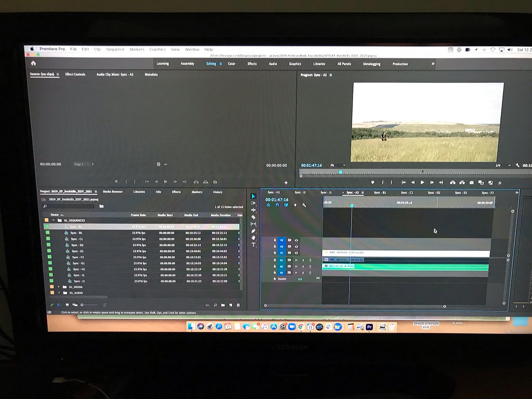Toggle V2 track output eye

point(296,247)
